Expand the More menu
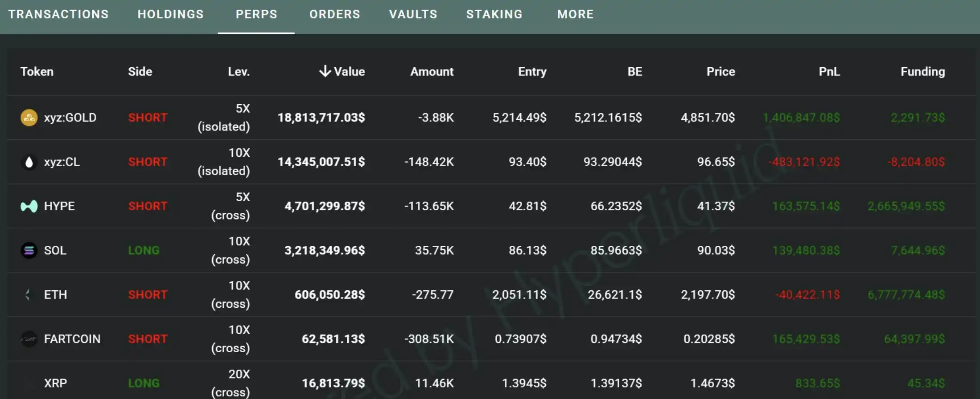The height and width of the screenshot is (399, 980). pyautogui.click(x=575, y=14)
